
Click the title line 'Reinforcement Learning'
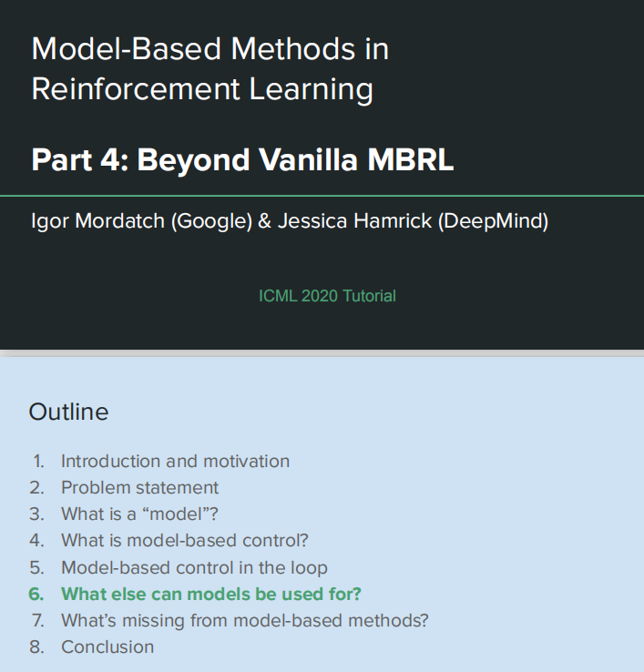coord(202,89)
